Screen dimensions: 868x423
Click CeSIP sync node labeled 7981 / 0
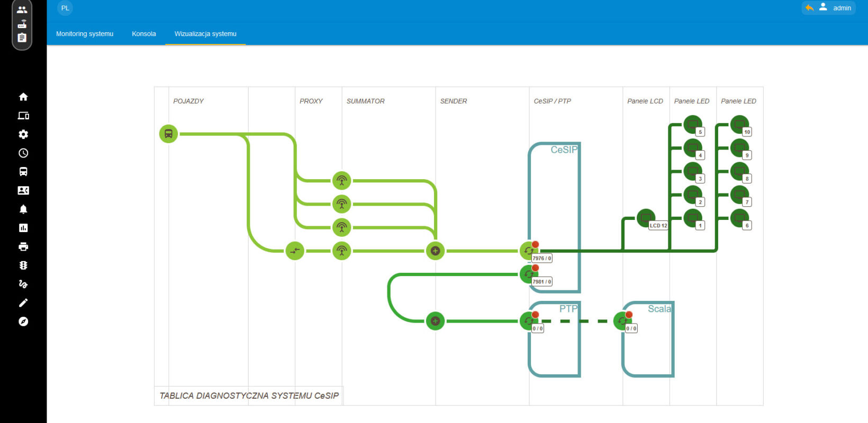tap(529, 274)
